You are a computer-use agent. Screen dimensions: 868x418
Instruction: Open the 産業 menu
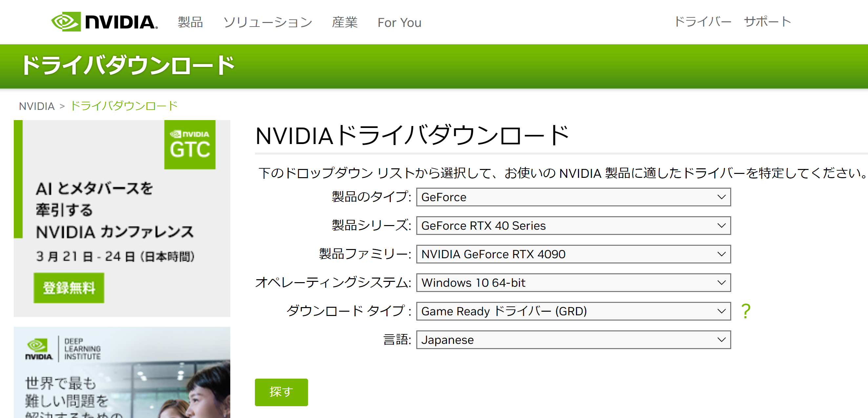345,22
